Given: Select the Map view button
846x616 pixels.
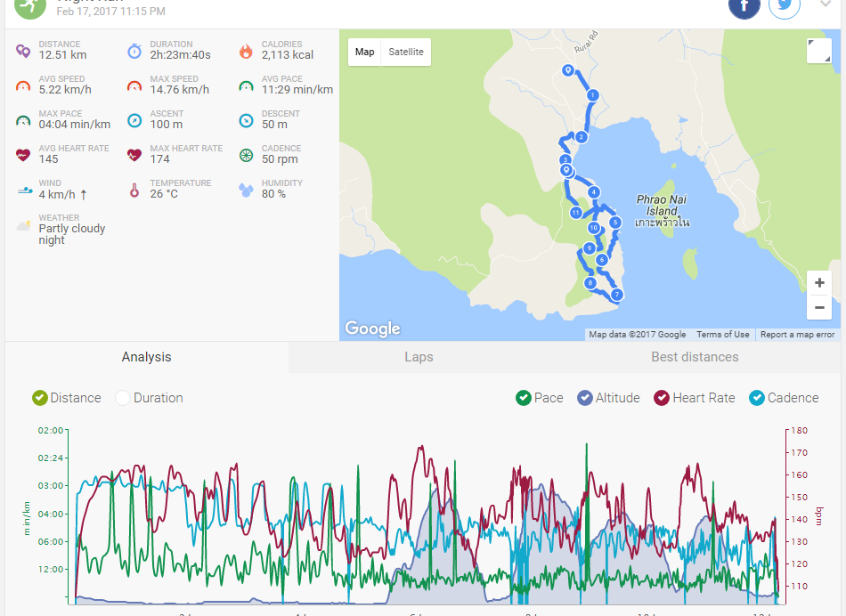Looking at the screenshot, I should click(x=365, y=52).
